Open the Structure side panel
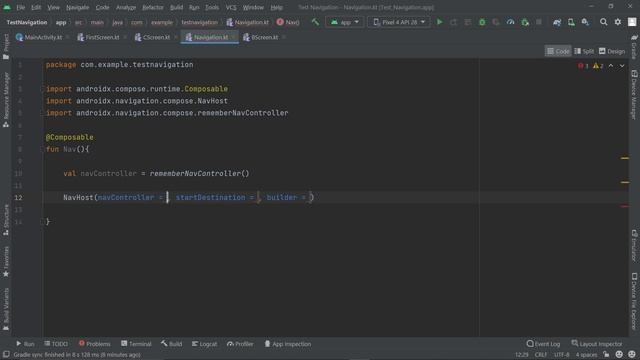The height and width of the screenshot is (360, 640). (6, 220)
